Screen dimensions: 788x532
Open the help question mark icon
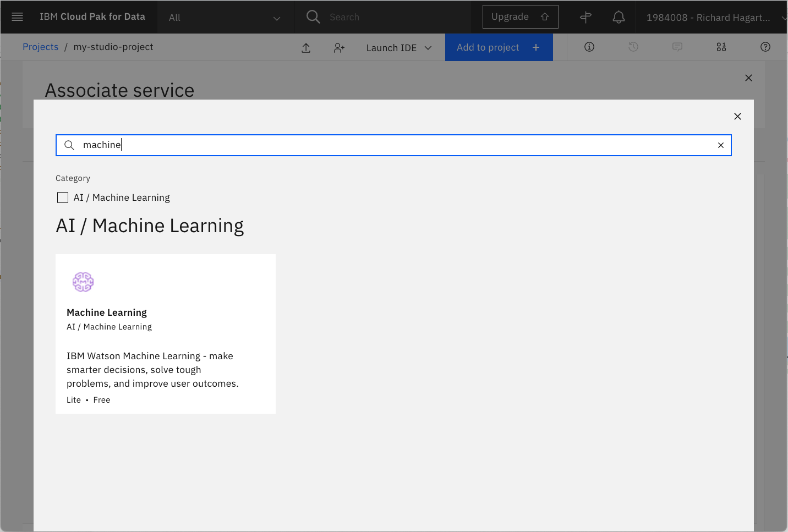(x=765, y=47)
